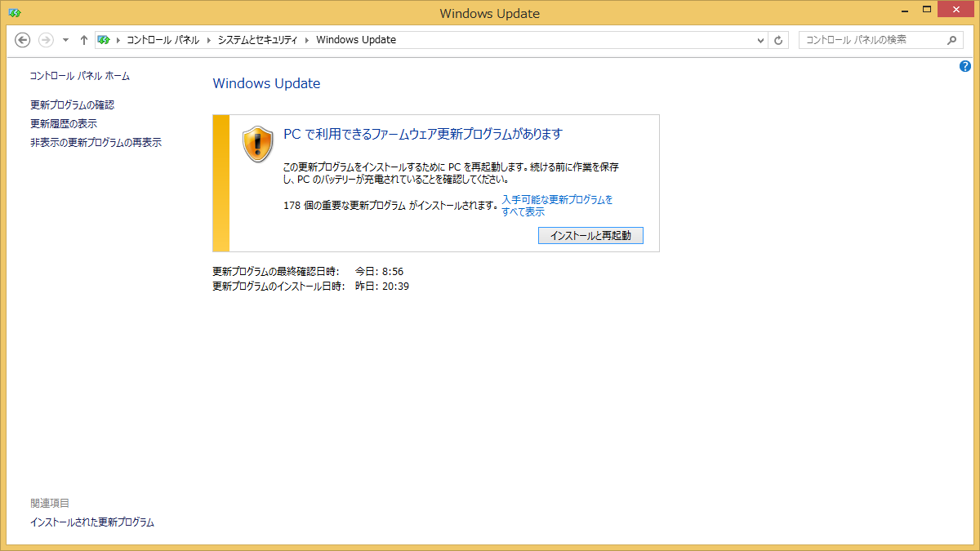This screenshot has width=980, height=551.
Task: Expand the arrow after コントロール パネル breadcrumb
Action: (208, 40)
